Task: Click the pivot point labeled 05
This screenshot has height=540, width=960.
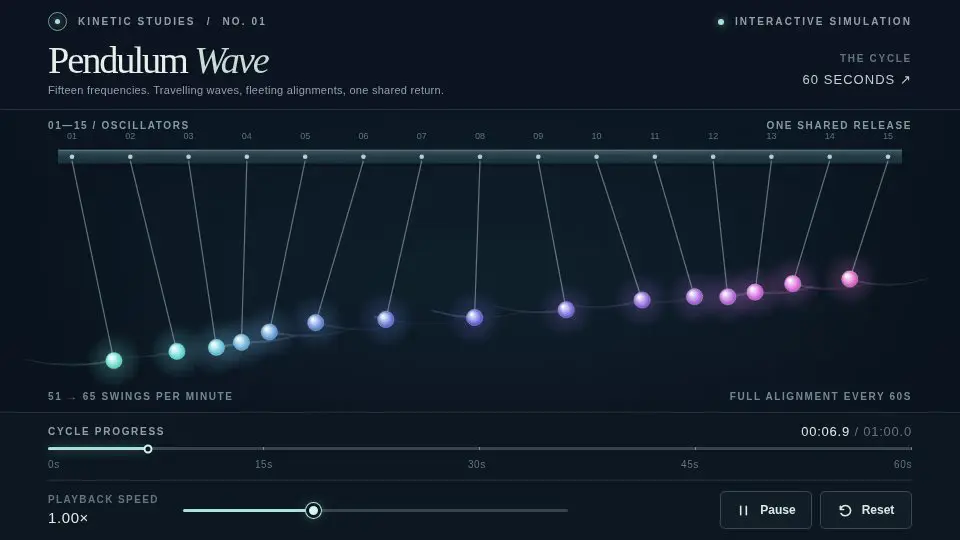Action: [305, 157]
